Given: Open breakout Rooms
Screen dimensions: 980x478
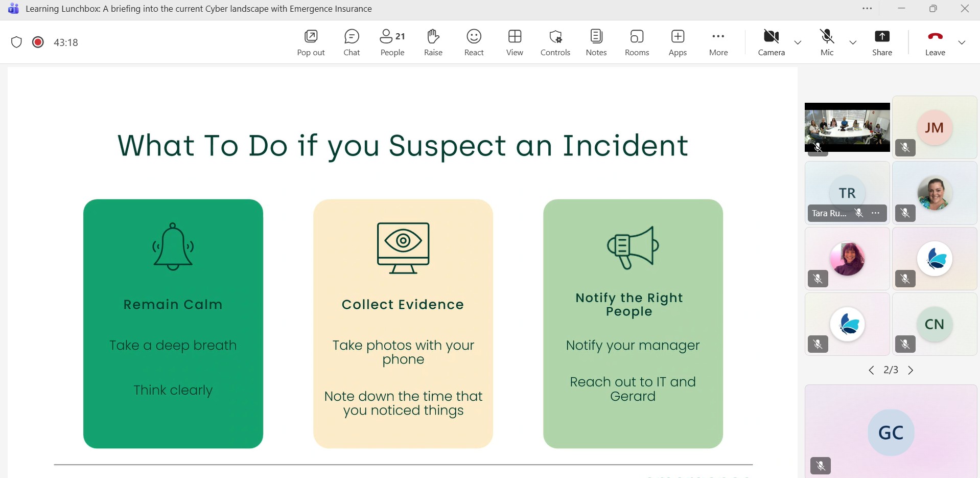Looking at the screenshot, I should click(637, 42).
